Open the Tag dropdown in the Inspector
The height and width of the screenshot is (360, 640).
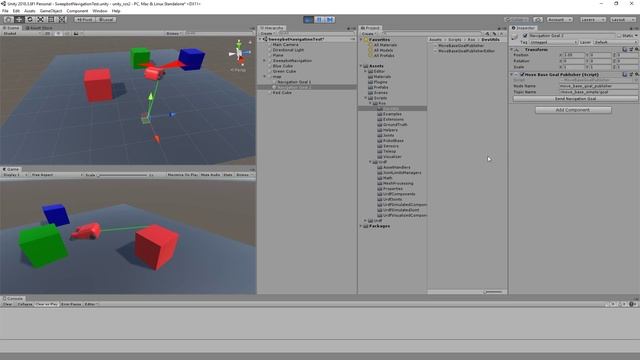553,42
